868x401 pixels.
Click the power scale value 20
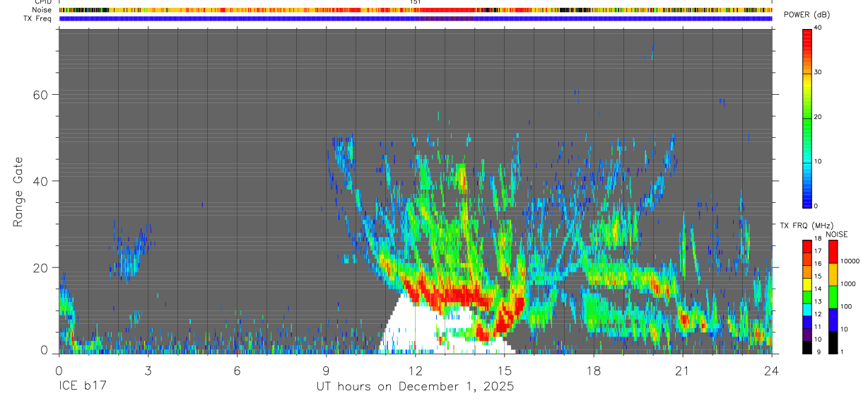[x=819, y=117]
